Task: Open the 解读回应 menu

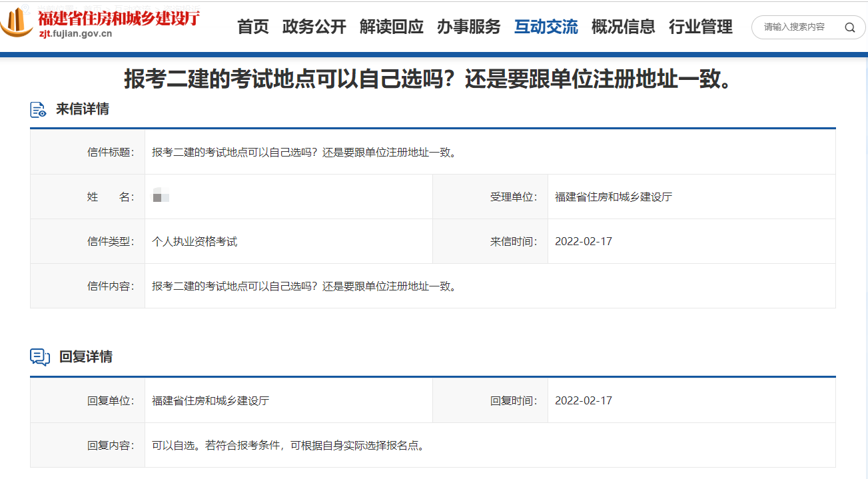Action: [x=392, y=27]
